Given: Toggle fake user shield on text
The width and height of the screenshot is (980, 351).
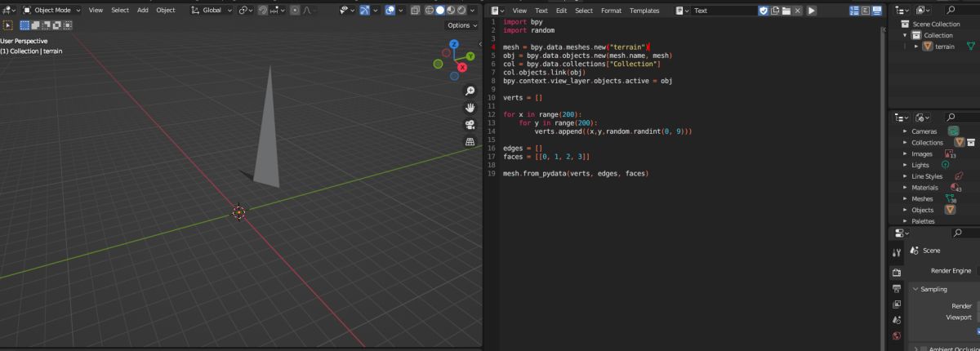Looking at the screenshot, I should pos(764,11).
